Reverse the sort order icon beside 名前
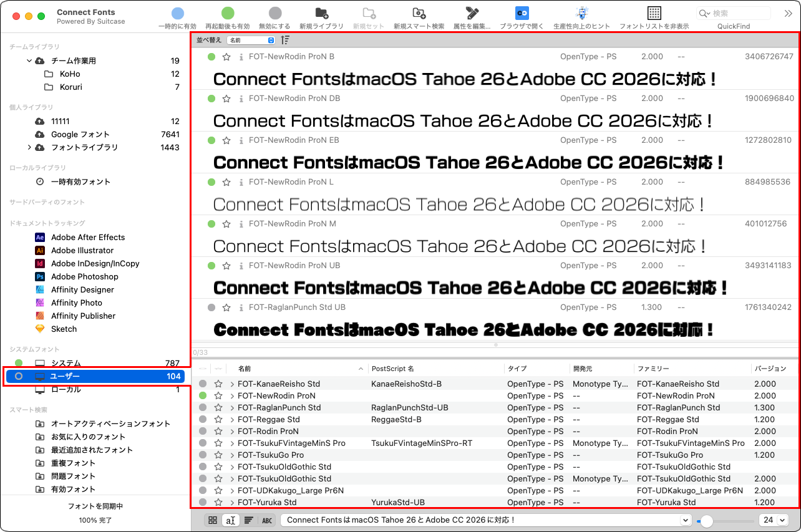The height and width of the screenshot is (532, 801). 285,40
